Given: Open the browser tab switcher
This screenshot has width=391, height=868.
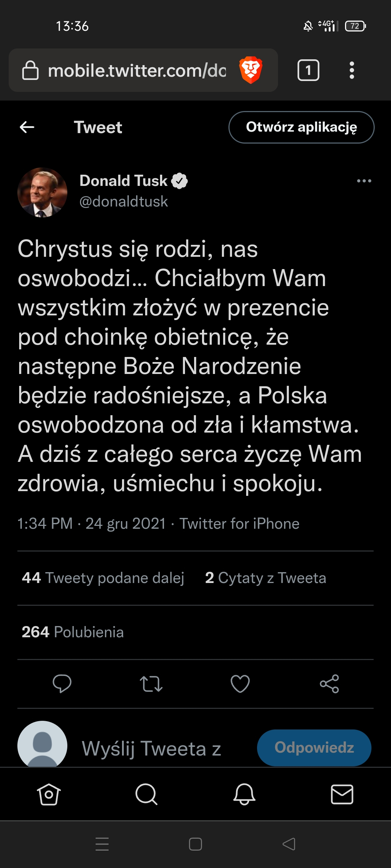Looking at the screenshot, I should pyautogui.click(x=308, y=70).
